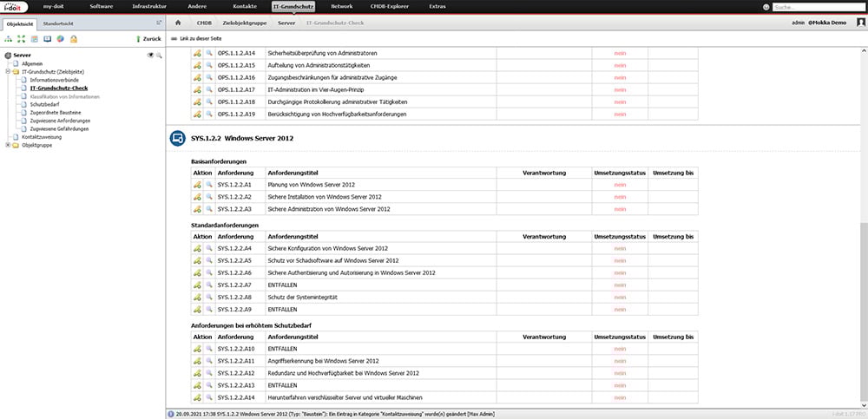Click edit icon for OPS.1.1.2.A14
Screen dimensions: 868x419
tap(197, 54)
